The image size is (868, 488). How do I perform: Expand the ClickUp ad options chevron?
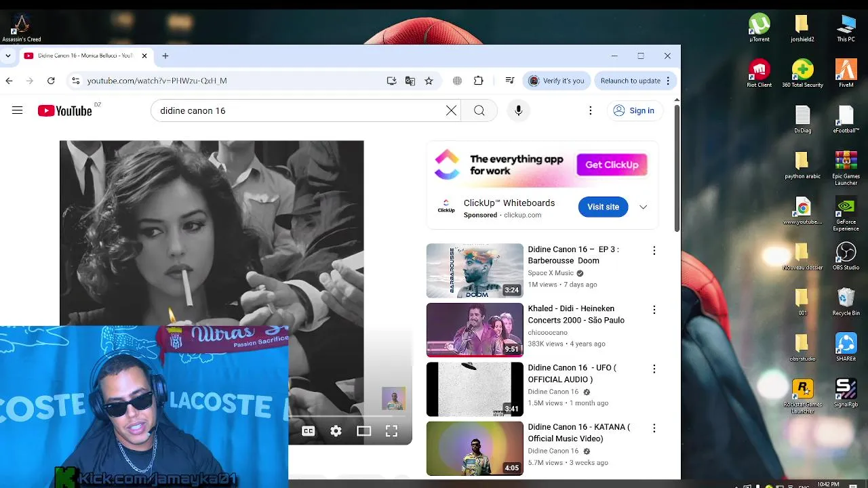(643, 207)
